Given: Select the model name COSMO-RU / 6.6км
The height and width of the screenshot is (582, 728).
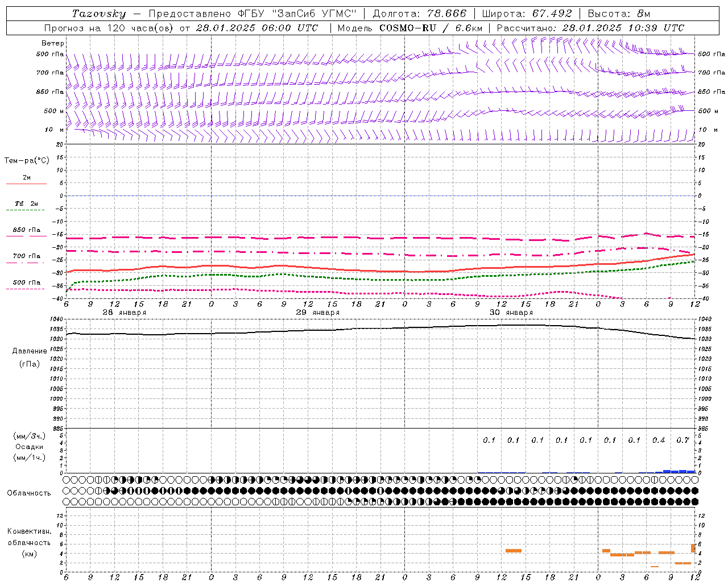Looking at the screenshot, I should coord(431,28).
